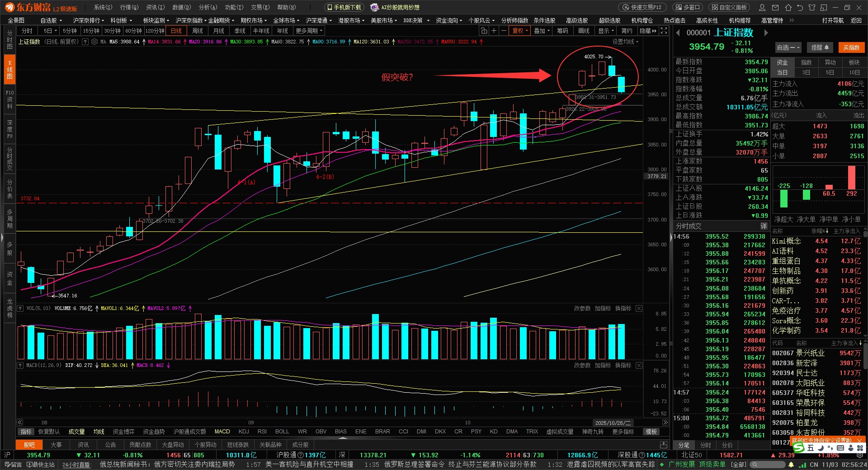Go to home page icon

[x=788, y=8]
